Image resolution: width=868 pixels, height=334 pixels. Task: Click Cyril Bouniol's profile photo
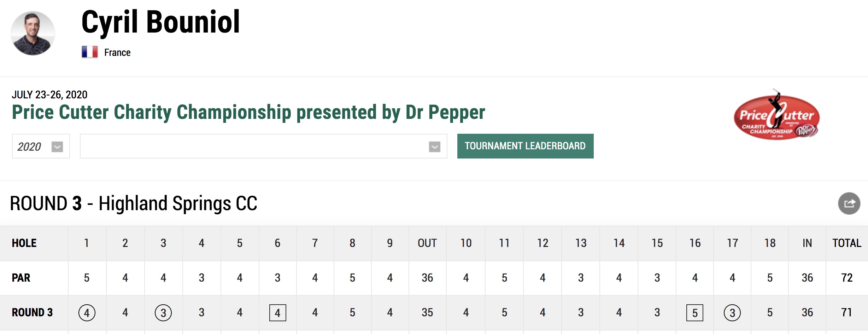(33, 33)
